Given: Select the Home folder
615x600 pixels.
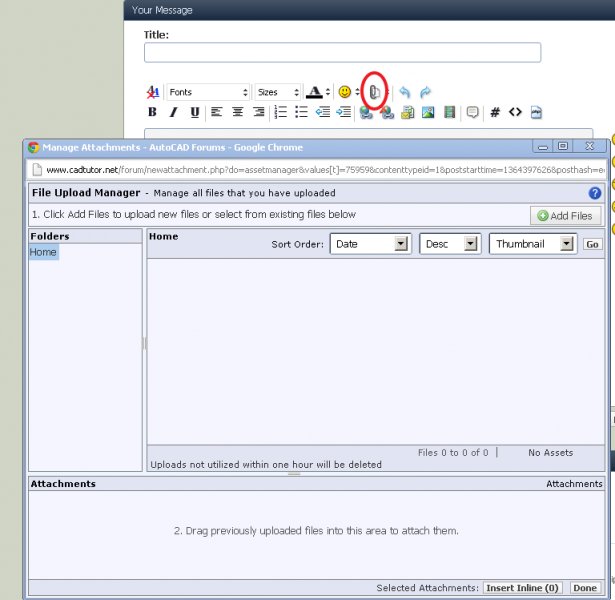Looking at the screenshot, I should coord(43,252).
